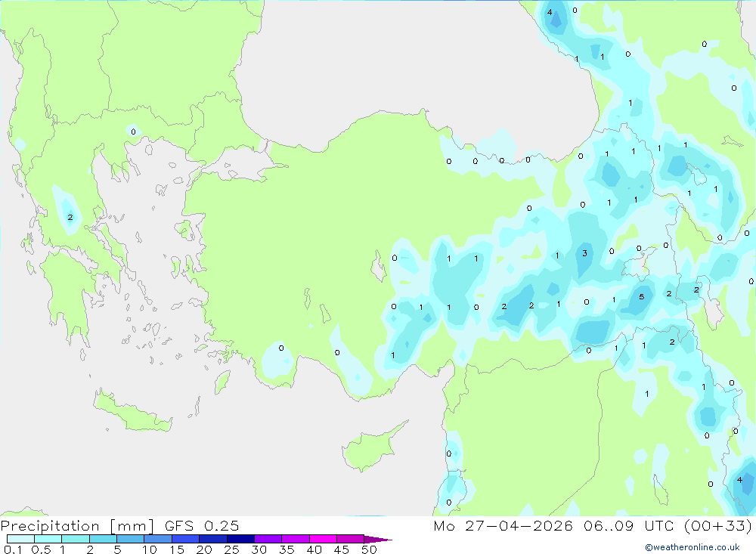Select the 35–40 mm legend color swatch

(x=295, y=539)
